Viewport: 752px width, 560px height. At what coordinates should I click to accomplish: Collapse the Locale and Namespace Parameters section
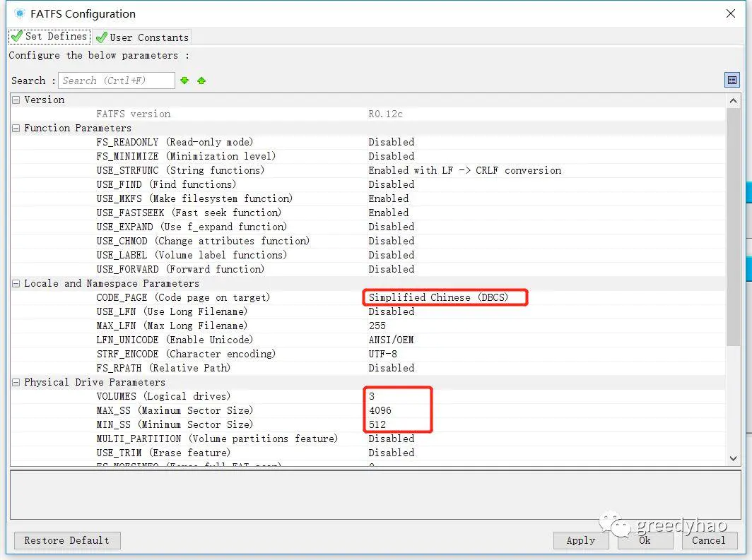coord(15,283)
